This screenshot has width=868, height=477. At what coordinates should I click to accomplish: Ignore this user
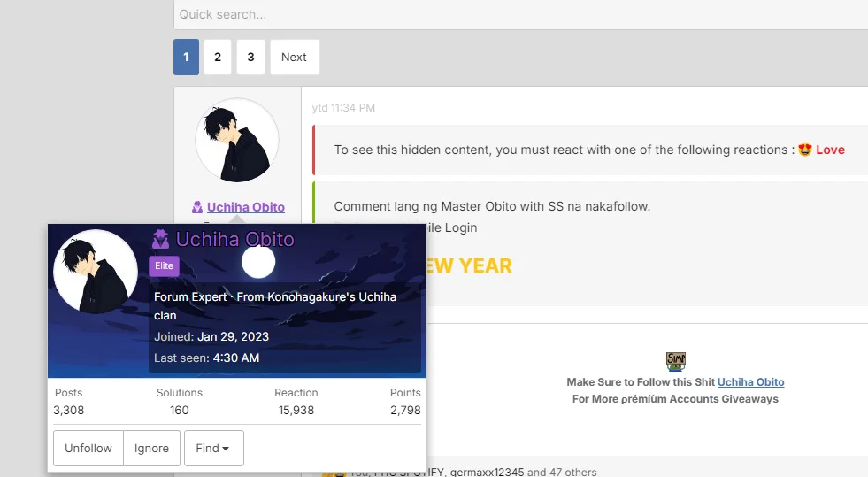point(151,448)
